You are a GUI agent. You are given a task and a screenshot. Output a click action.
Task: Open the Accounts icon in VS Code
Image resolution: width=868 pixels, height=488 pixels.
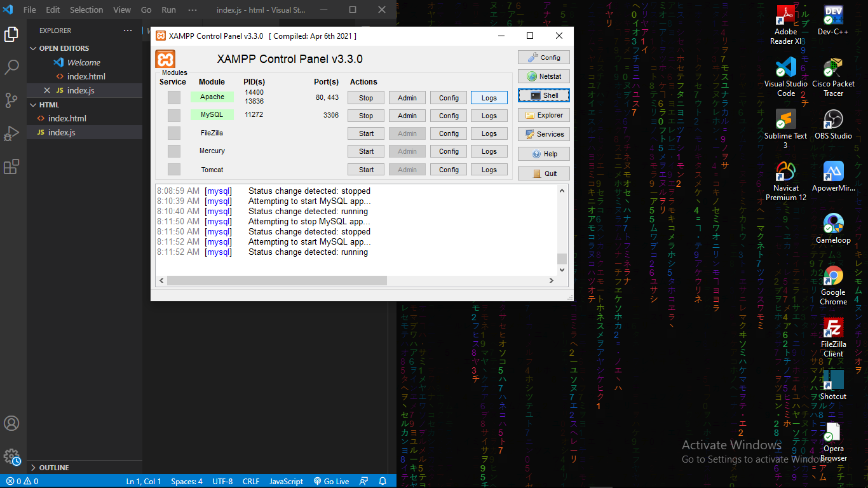tap(11, 423)
